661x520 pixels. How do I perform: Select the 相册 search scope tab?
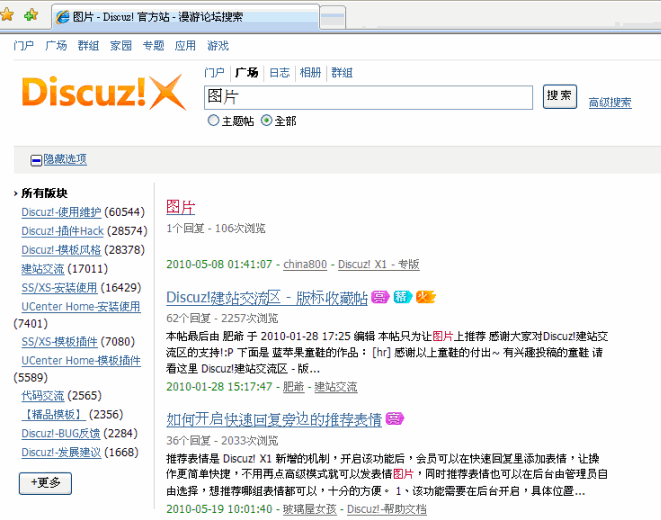tap(311, 73)
